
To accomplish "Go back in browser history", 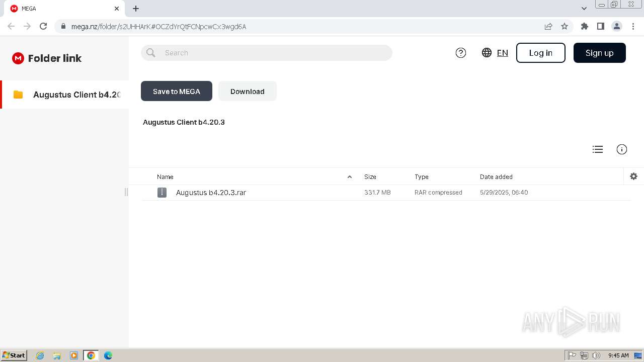I will click(11, 27).
